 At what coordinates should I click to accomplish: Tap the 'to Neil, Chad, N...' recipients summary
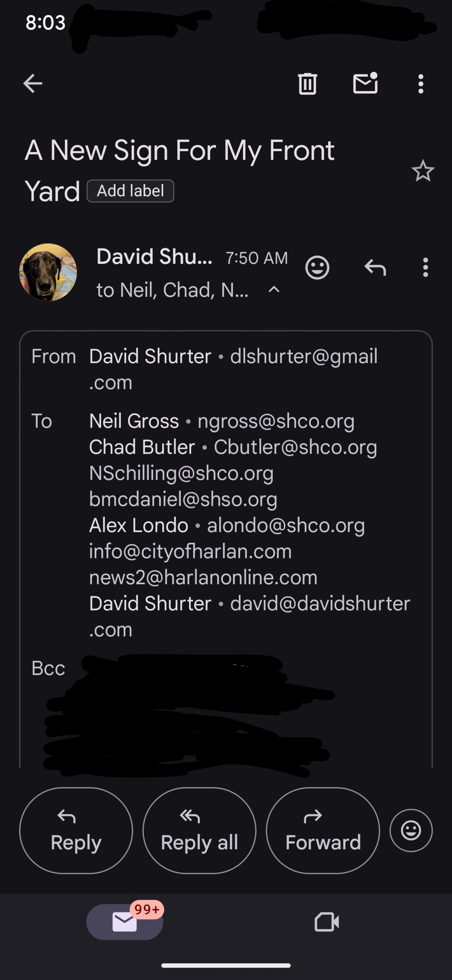point(172,290)
